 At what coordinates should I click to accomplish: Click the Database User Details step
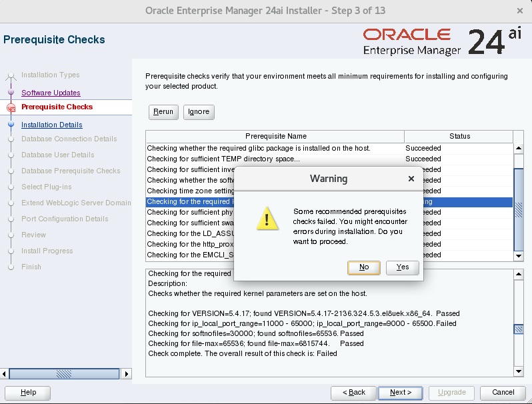(58, 155)
